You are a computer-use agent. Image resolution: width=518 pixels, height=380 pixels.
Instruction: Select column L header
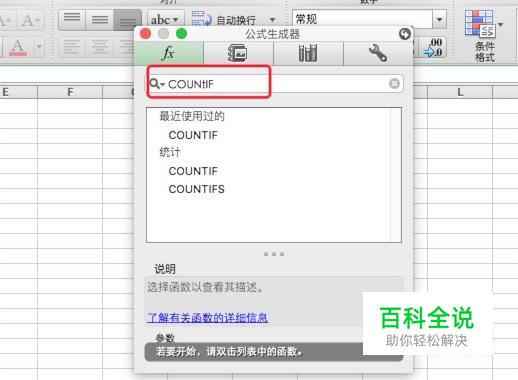(460, 92)
